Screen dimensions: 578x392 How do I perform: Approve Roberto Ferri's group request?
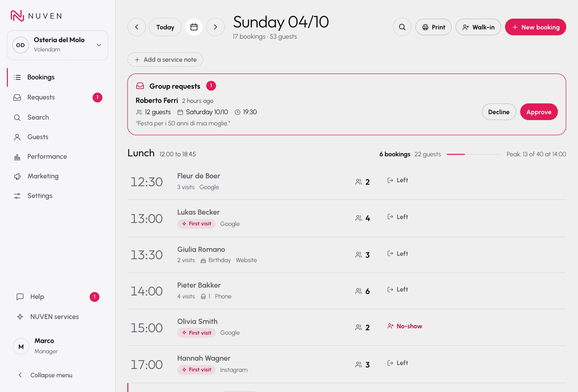[x=539, y=112]
